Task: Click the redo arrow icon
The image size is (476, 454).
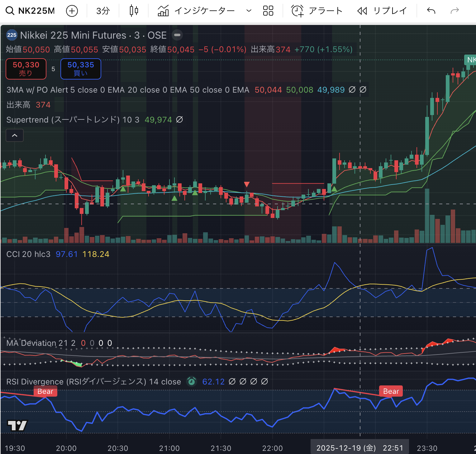Action: point(455,11)
